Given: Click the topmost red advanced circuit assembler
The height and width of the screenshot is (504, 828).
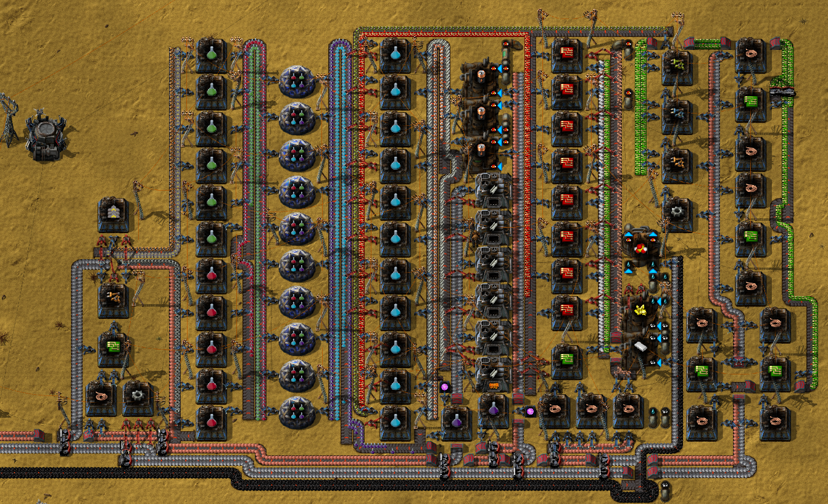Looking at the screenshot, I should (x=566, y=54).
